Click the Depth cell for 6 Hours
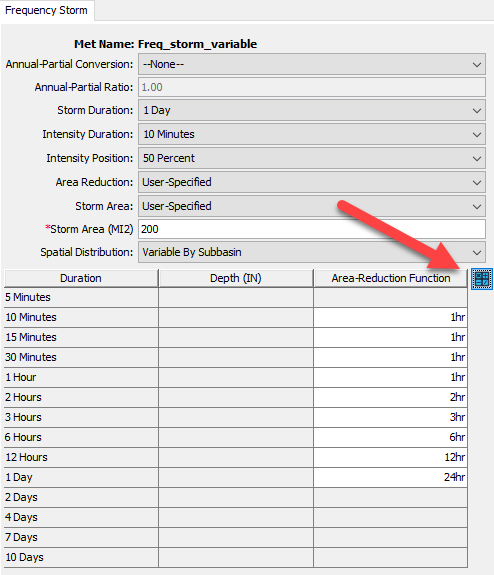The height and width of the screenshot is (575, 494). [x=236, y=437]
